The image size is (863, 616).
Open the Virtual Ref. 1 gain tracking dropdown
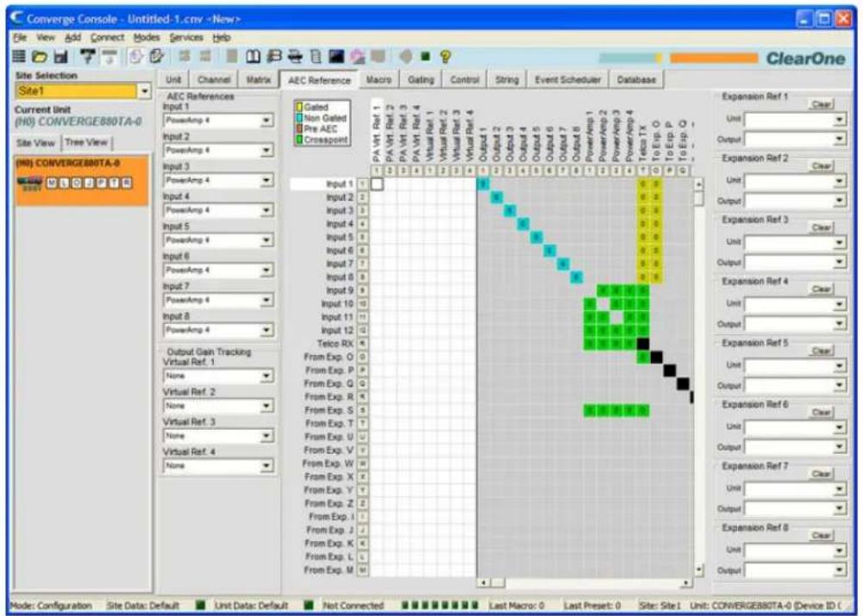266,376
